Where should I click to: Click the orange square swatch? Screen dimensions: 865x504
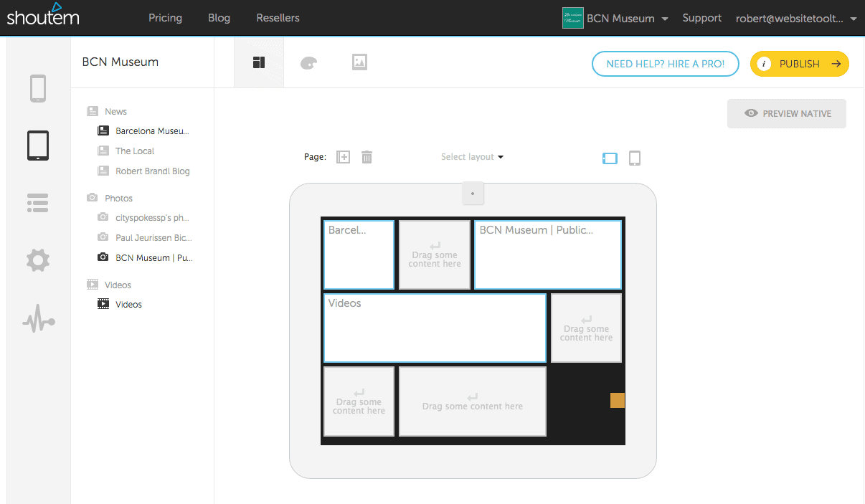coord(618,400)
